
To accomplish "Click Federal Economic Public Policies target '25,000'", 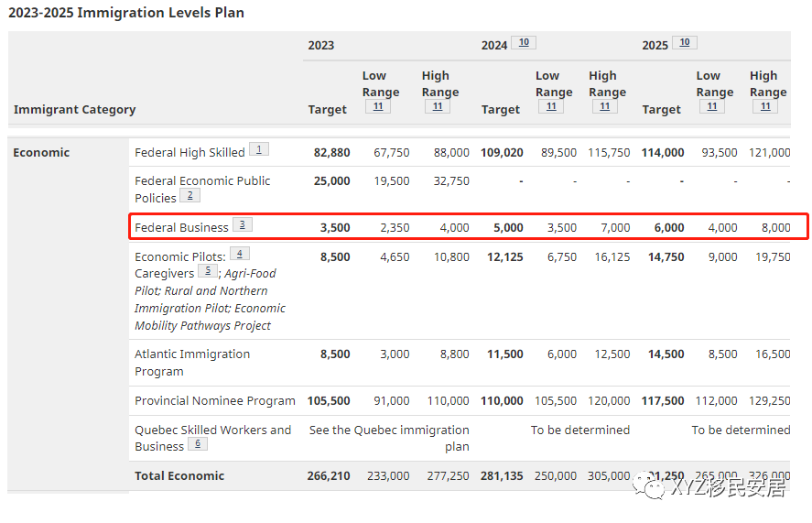I will coord(332,181).
